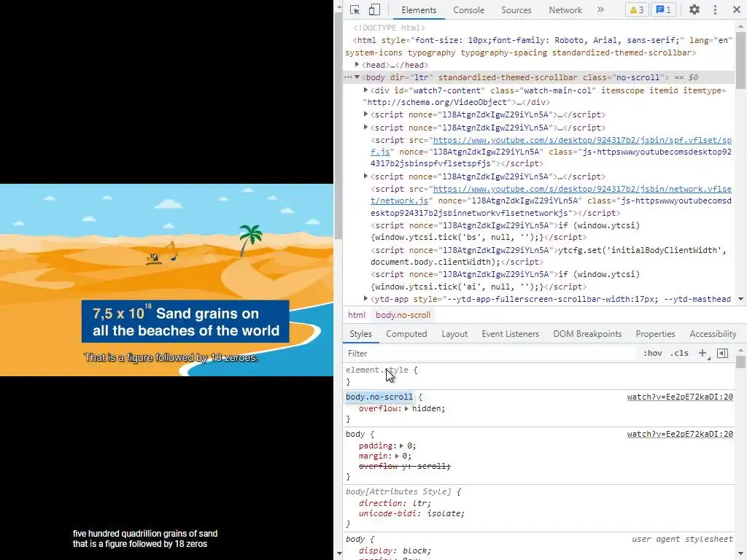Click the body.no-scroll selector text
The width and height of the screenshot is (747, 560).
tap(379, 397)
